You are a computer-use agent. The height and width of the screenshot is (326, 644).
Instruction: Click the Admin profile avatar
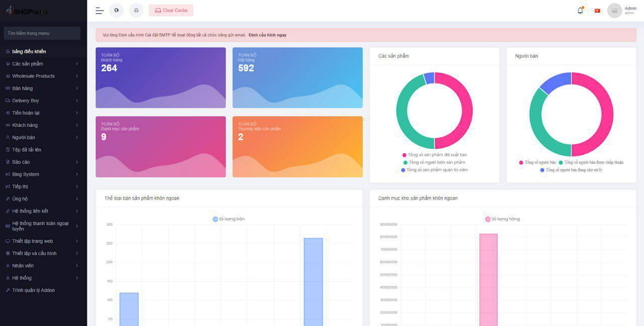[x=614, y=11]
